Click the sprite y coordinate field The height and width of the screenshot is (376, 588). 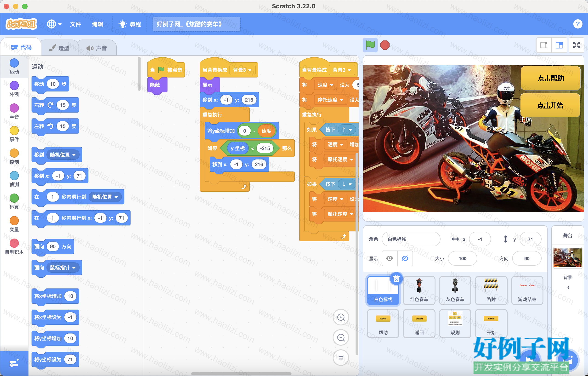tap(530, 239)
